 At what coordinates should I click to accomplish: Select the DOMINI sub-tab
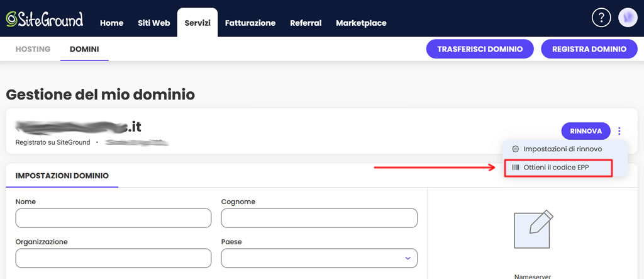pos(84,49)
